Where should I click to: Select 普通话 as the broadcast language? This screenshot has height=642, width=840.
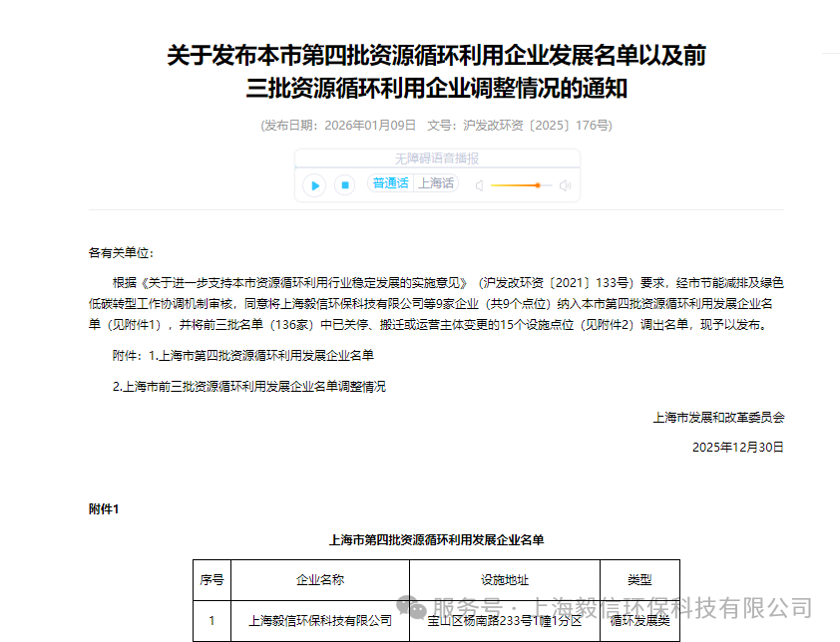pyautogui.click(x=390, y=183)
